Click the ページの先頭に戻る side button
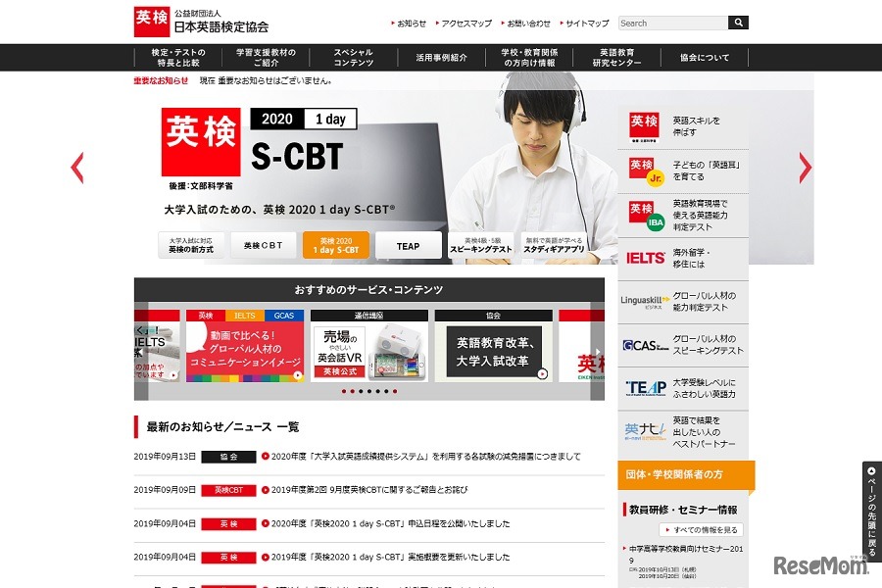Image resolution: width=882 pixels, height=588 pixels. click(x=872, y=512)
